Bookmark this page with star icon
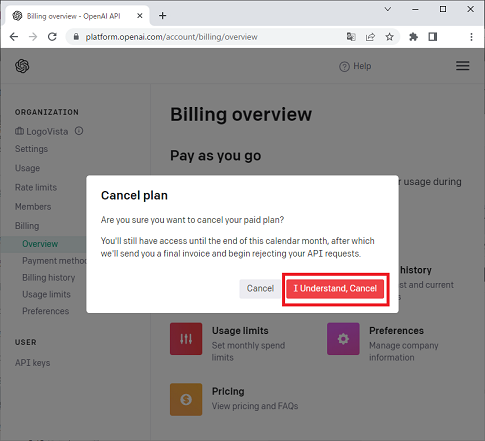The image size is (485, 441). tap(389, 37)
